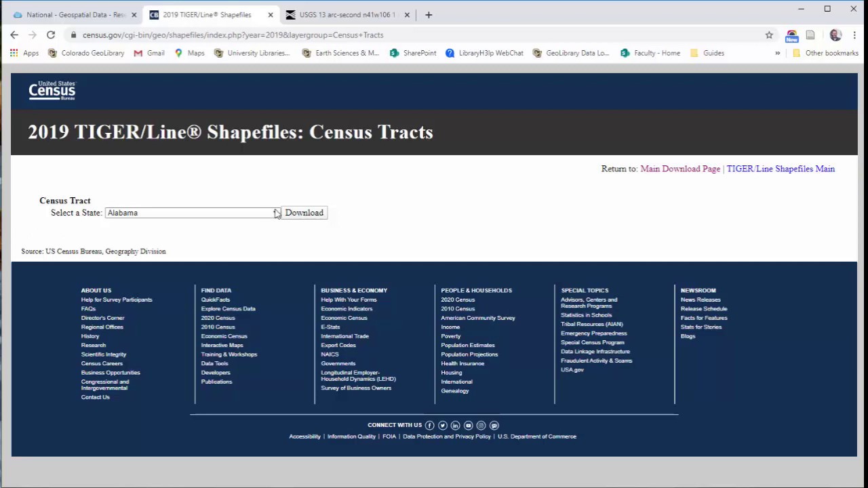This screenshot has height=488, width=868.
Task: Open U.S. Department of Commerce link
Action: [x=537, y=436]
